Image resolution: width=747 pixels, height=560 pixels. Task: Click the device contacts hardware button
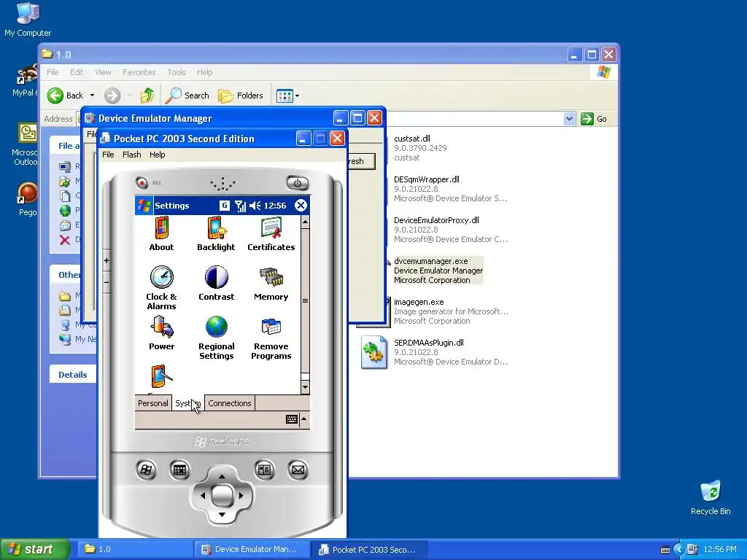pos(264,470)
